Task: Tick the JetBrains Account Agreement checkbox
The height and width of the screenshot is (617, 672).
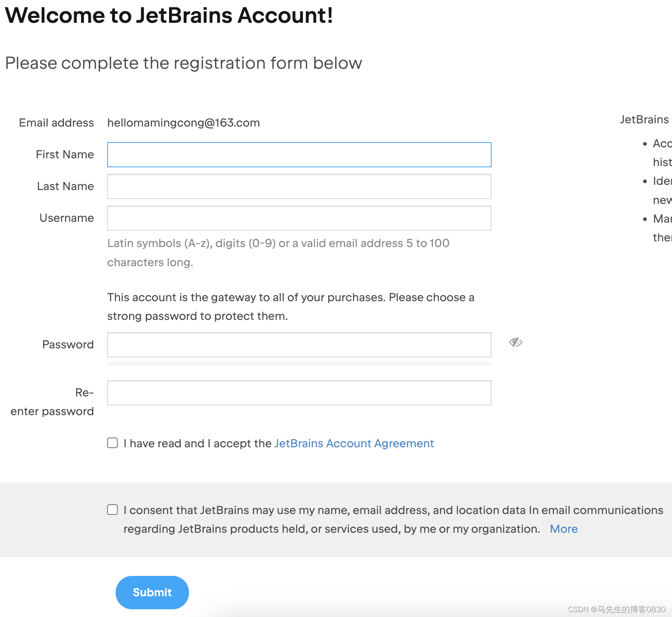Action: pyautogui.click(x=112, y=443)
